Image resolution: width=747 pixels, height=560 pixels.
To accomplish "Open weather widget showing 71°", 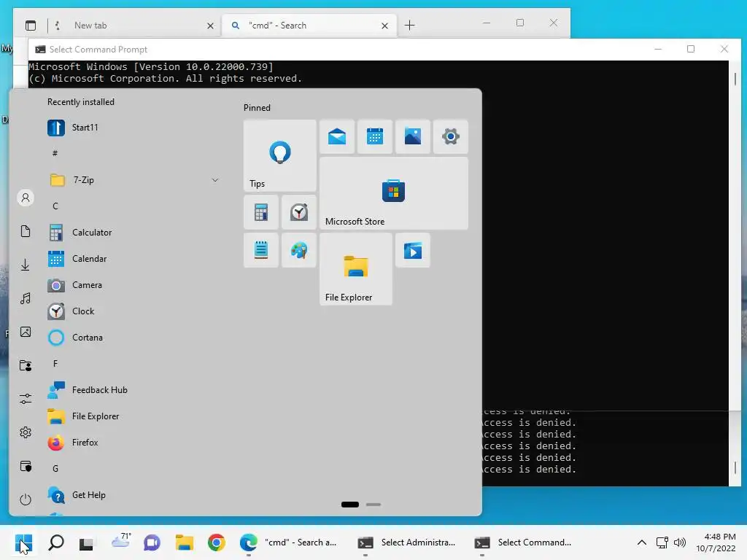I will click(120, 542).
